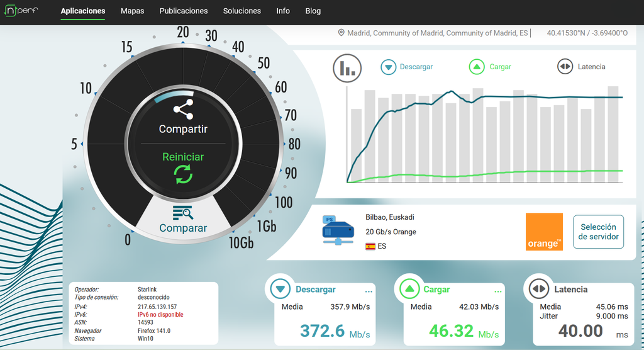Toggle Latencia series in the graph

tap(582, 67)
